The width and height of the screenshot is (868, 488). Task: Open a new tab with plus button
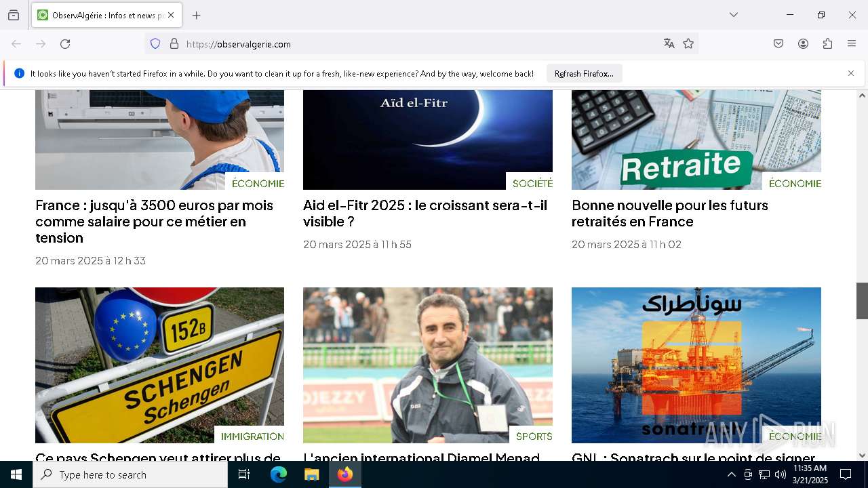(x=197, y=15)
